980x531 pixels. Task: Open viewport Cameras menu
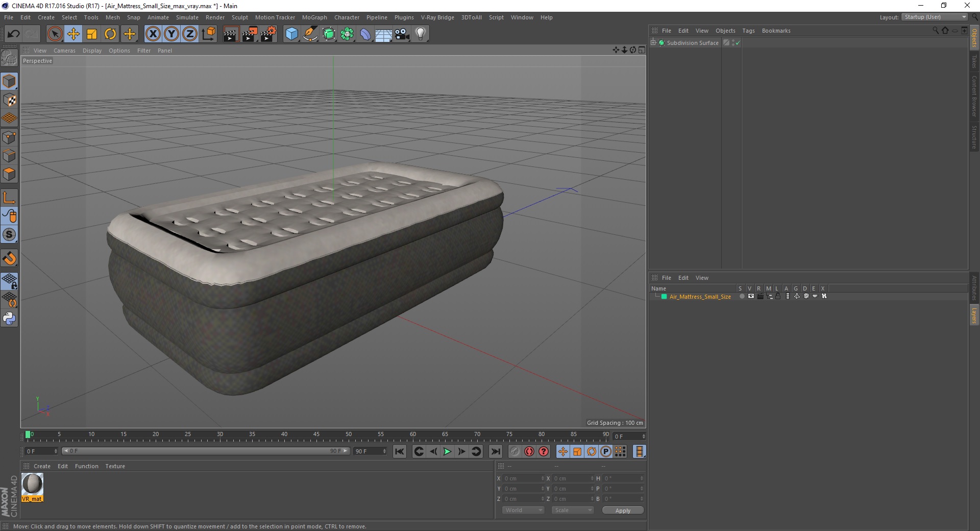[64, 51]
